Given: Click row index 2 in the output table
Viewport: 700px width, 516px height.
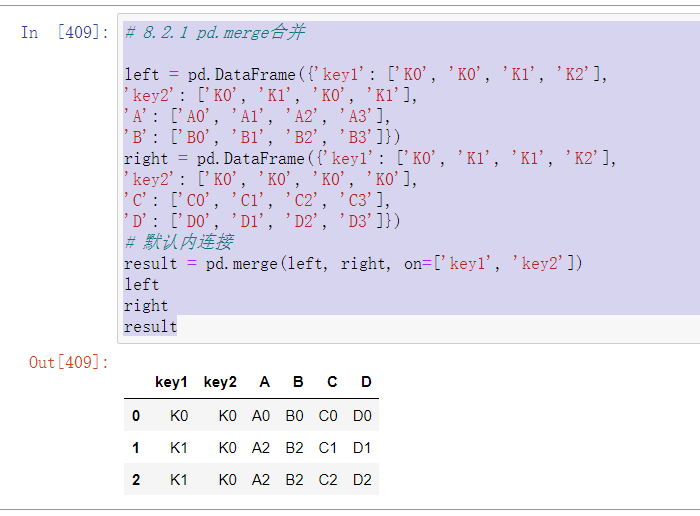Looking at the screenshot, I should pyautogui.click(x=136, y=480).
